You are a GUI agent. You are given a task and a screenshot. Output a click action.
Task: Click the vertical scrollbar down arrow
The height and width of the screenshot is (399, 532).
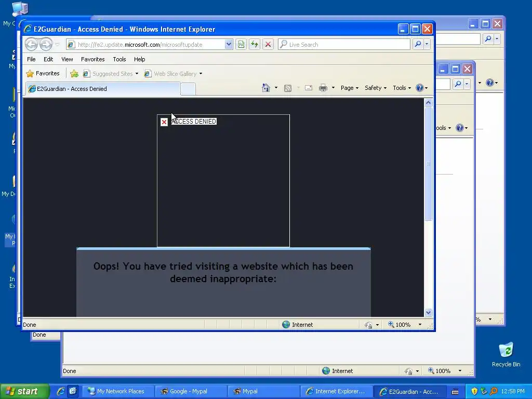[428, 312]
